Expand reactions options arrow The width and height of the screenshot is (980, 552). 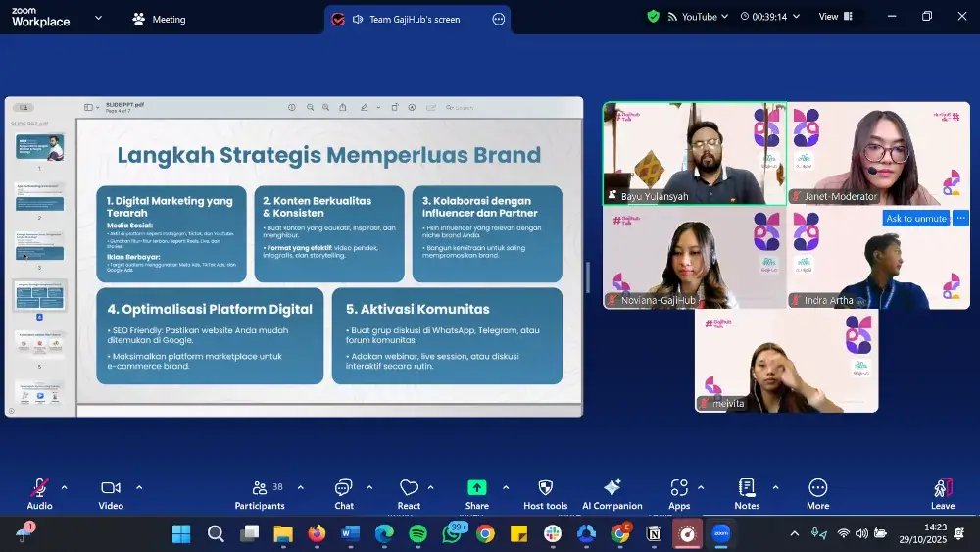coord(430,487)
